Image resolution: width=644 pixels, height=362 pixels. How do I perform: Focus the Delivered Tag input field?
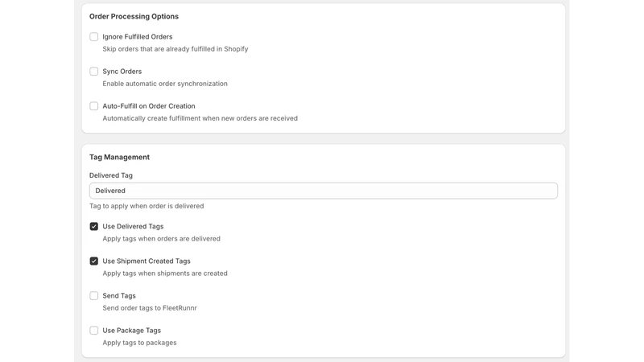click(324, 191)
